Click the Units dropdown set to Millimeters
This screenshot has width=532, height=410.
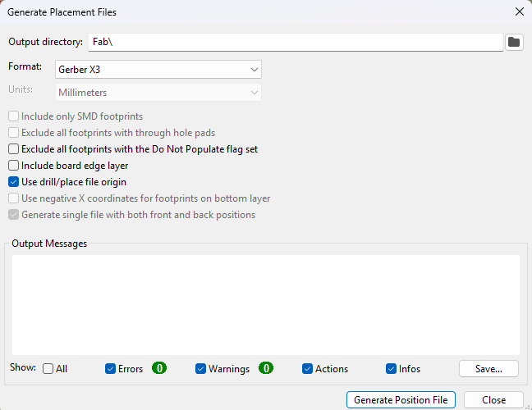click(158, 93)
